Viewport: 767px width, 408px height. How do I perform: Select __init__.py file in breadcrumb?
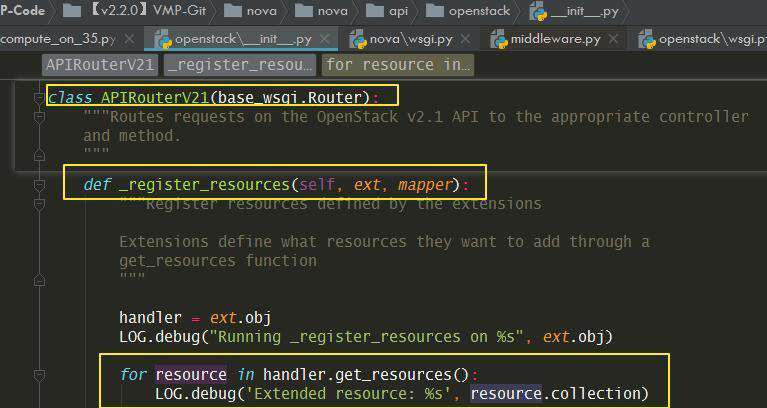click(x=575, y=11)
